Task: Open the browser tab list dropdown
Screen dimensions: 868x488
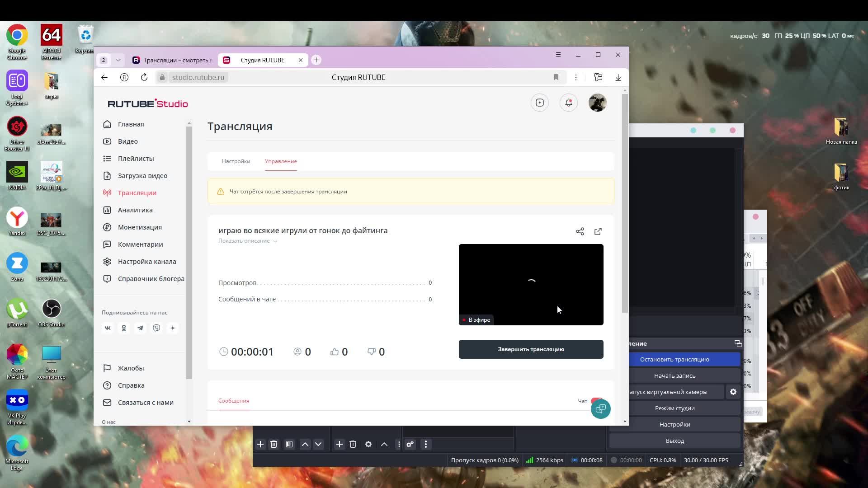Action: point(118,60)
